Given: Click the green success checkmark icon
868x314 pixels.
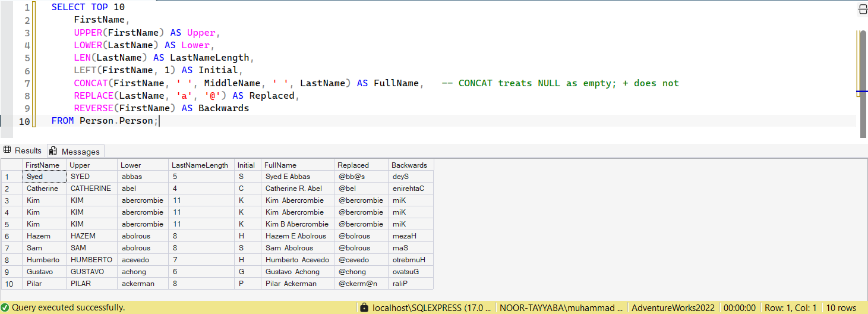Looking at the screenshot, I should coord(5,307).
